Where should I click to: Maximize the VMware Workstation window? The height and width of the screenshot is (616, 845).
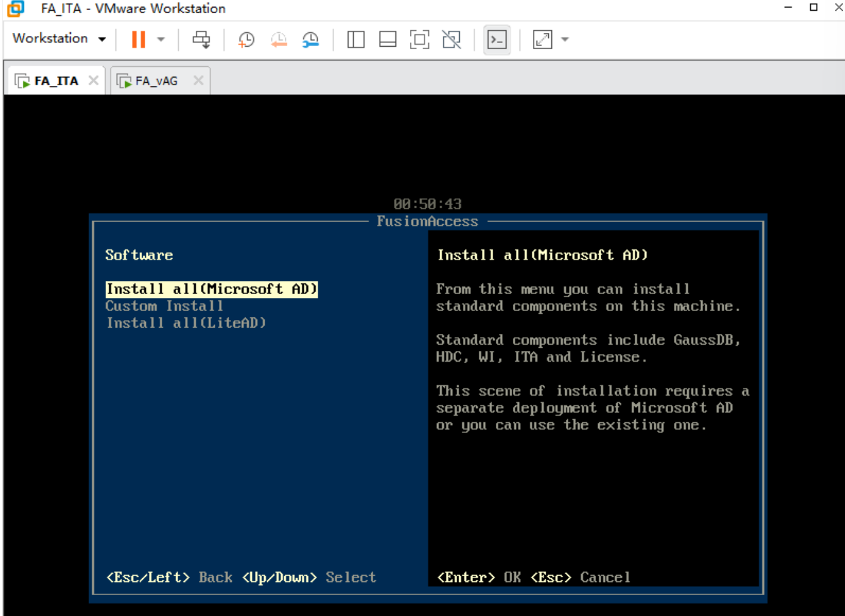tap(813, 8)
